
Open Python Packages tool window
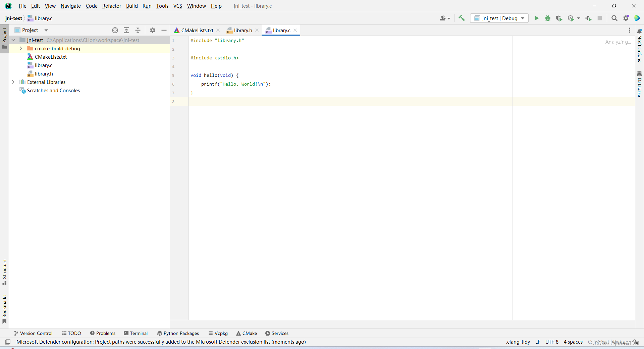pyautogui.click(x=178, y=333)
